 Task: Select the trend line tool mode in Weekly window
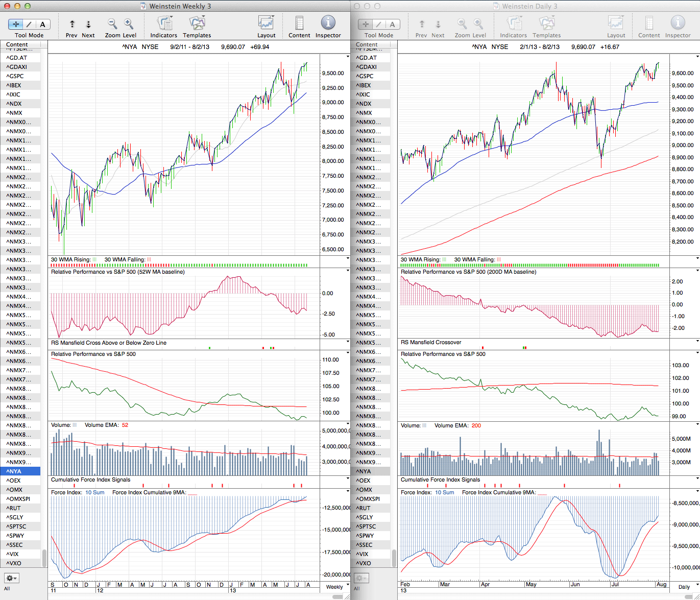coord(29,25)
